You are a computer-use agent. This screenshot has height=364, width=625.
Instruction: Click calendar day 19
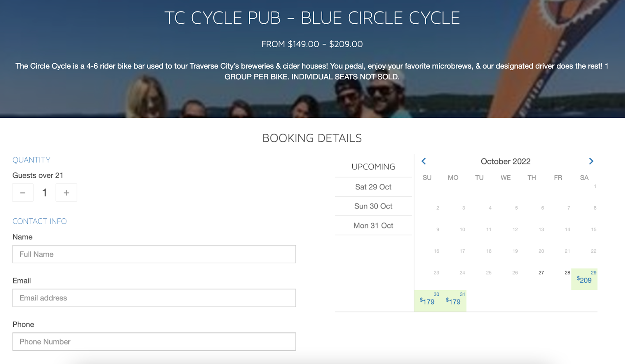pos(515,251)
